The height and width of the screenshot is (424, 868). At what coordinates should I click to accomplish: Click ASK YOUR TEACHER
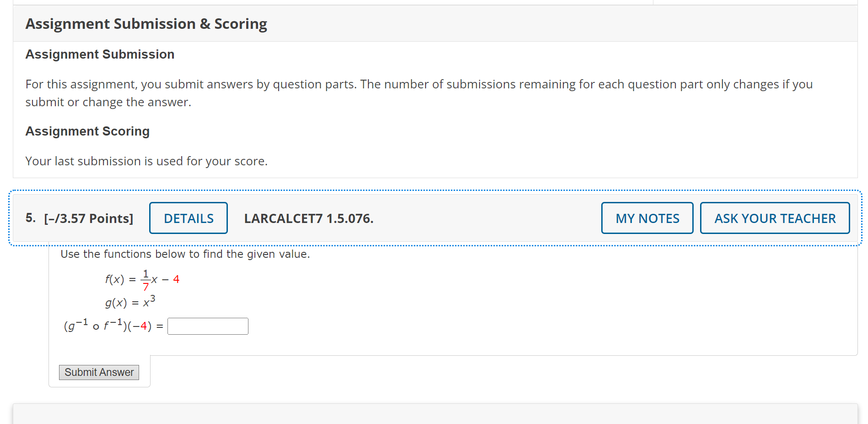tap(774, 218)
